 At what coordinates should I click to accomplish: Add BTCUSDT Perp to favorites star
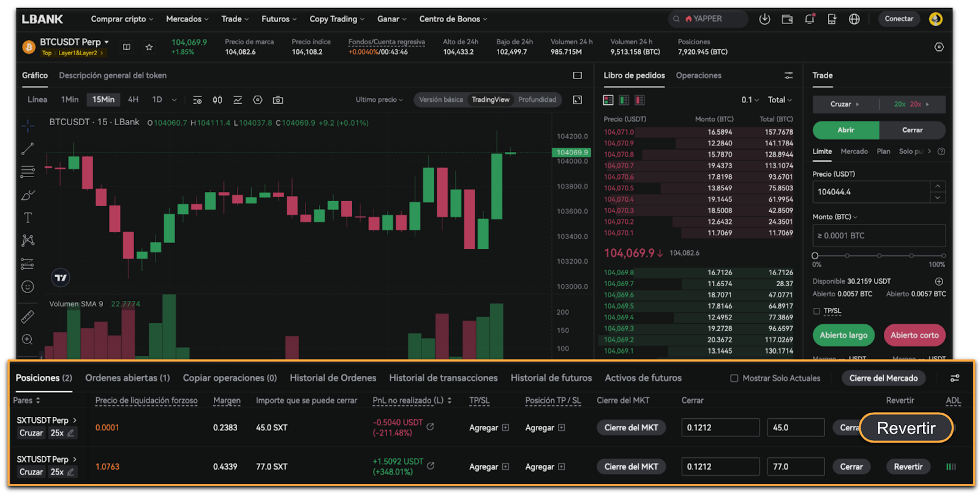coord(149,47)
